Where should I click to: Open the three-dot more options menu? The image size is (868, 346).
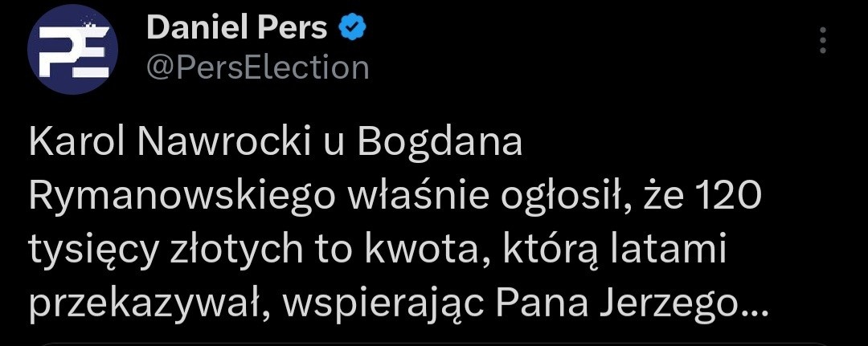click(x=821, y=42)
